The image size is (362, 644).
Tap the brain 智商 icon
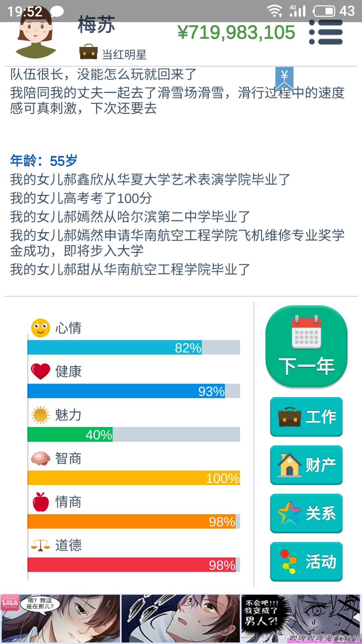coord(41,459)
